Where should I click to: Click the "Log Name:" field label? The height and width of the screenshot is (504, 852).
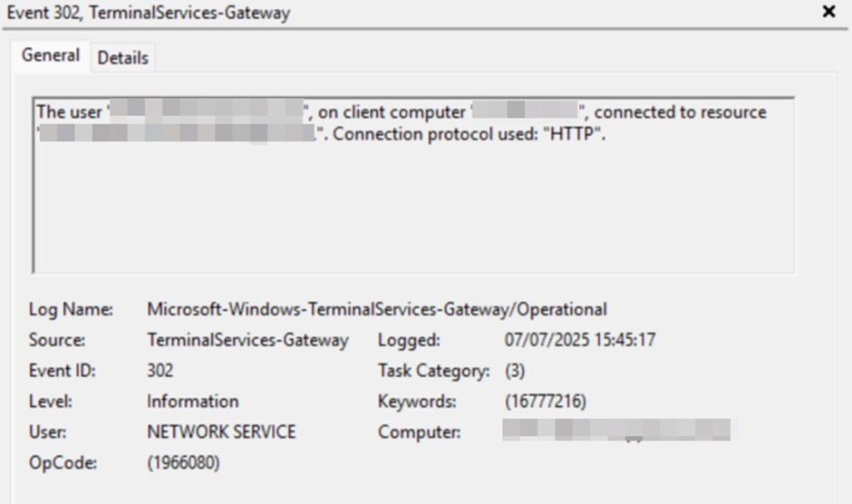click(x=71, y=309)
